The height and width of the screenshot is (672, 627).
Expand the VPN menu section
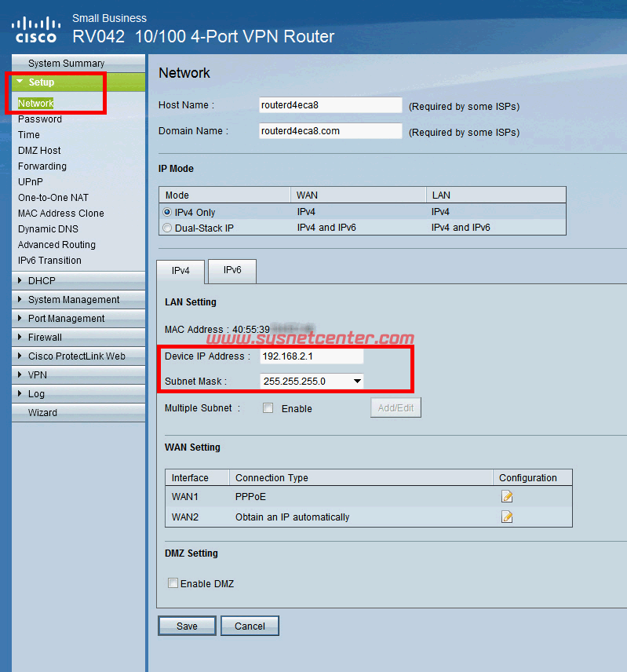click(x=78, y=375)
